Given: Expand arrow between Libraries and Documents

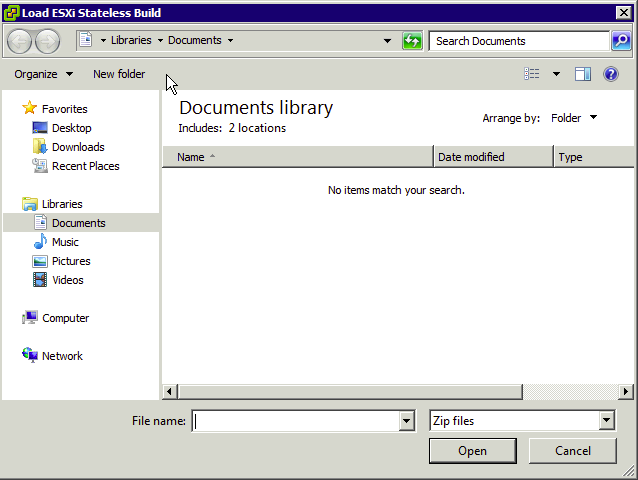Looking at the screenshot, I should [160, 40].
